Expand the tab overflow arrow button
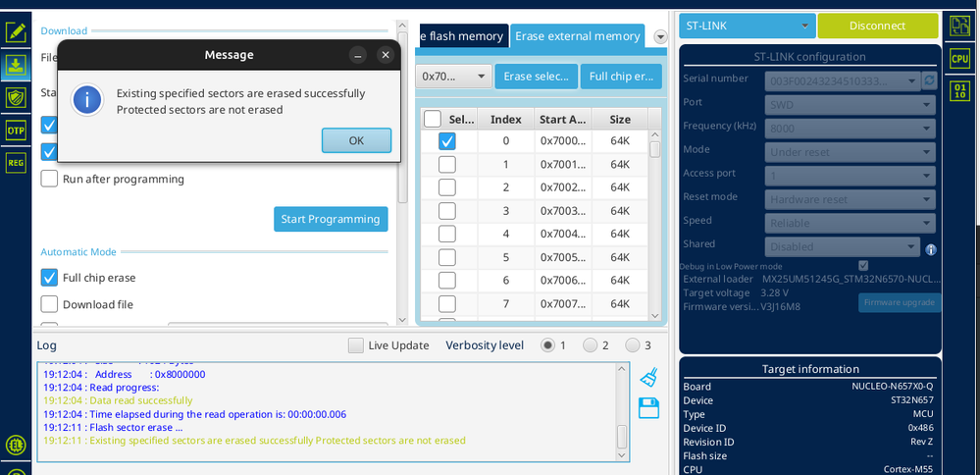 click(660, 37)
